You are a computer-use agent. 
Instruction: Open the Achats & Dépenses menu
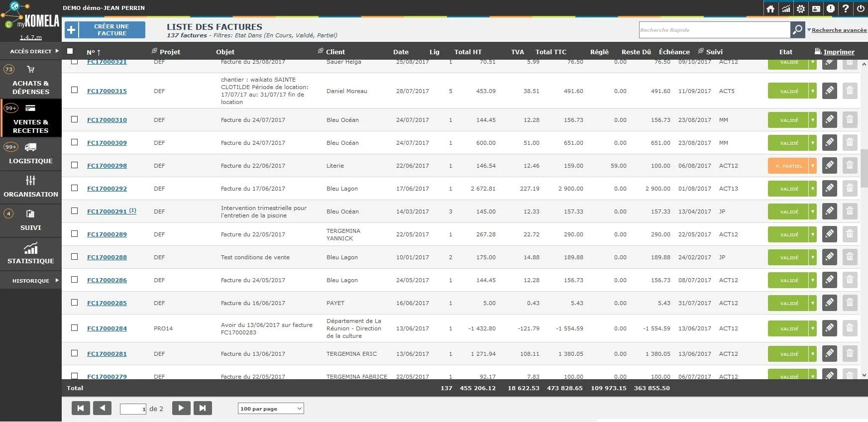tap(31, 80)
